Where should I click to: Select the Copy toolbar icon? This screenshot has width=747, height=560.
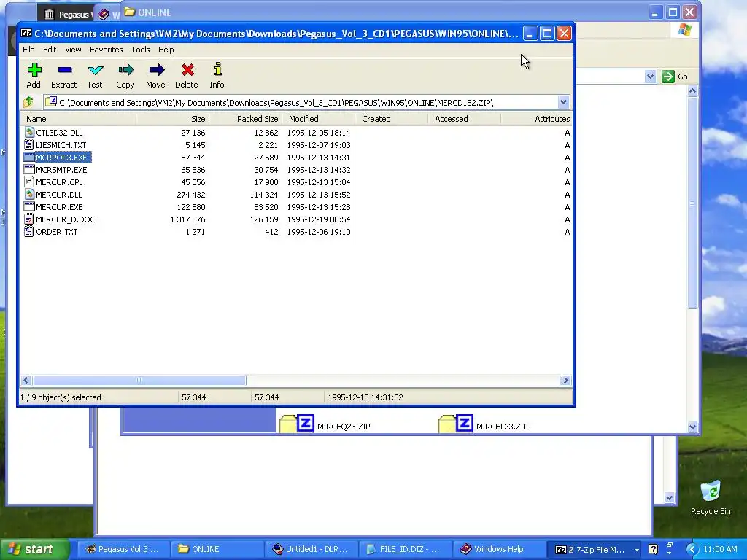[125, 71]
